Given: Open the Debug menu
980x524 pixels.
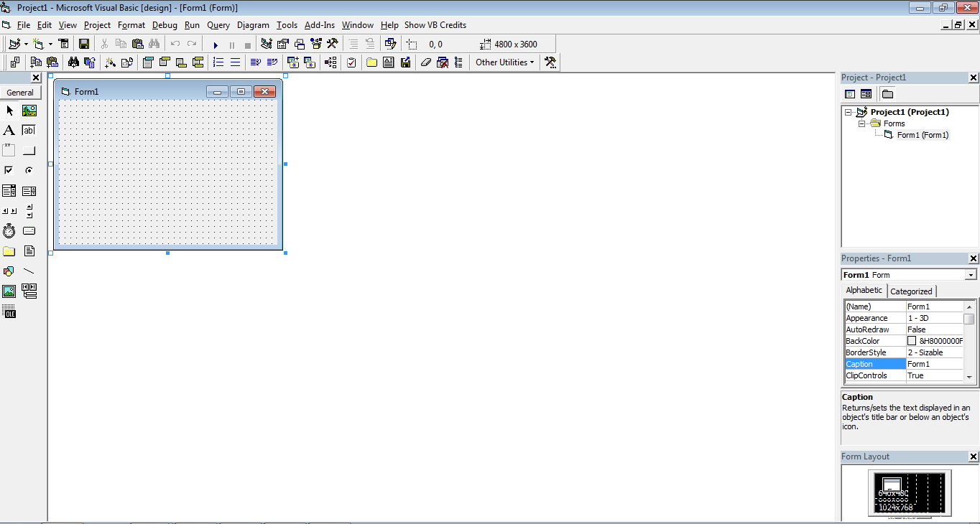Looking at the screenshot, I should tap(165, 25).
